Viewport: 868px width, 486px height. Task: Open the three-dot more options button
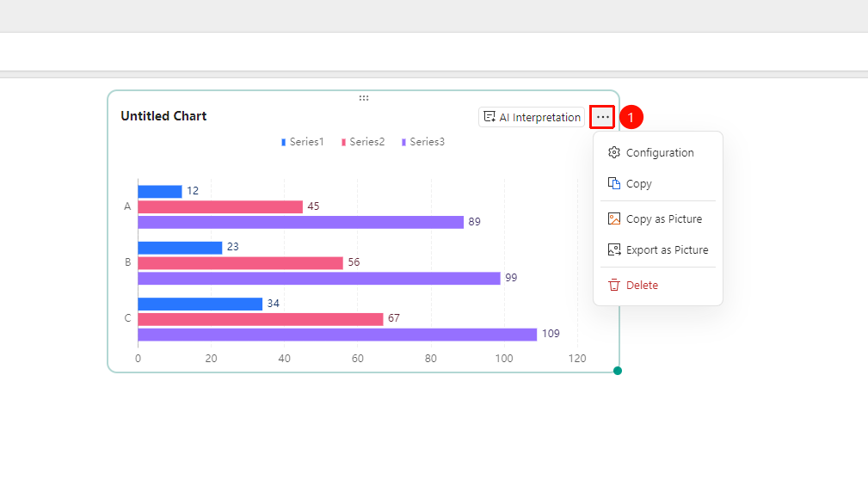(602, 117)
